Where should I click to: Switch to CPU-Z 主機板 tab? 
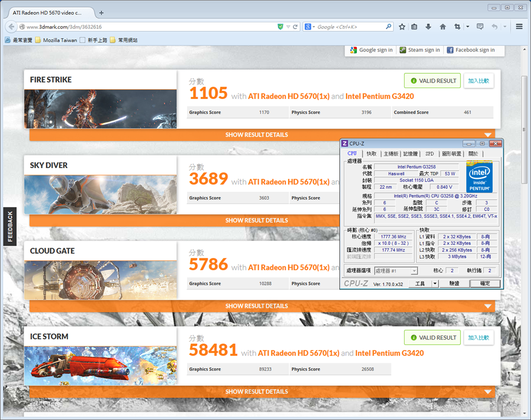coord(390,154)
